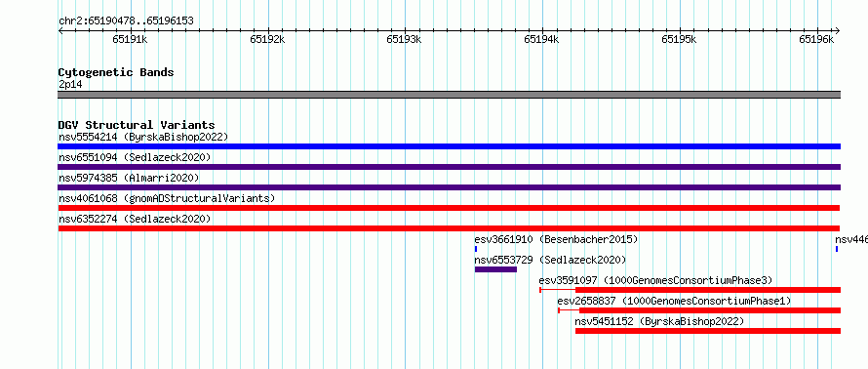This screenshot has height=369, width=868.
Task: Open the nsv5554214 (ByrskaBishop2022) label
Action: [x=143, y=137]
